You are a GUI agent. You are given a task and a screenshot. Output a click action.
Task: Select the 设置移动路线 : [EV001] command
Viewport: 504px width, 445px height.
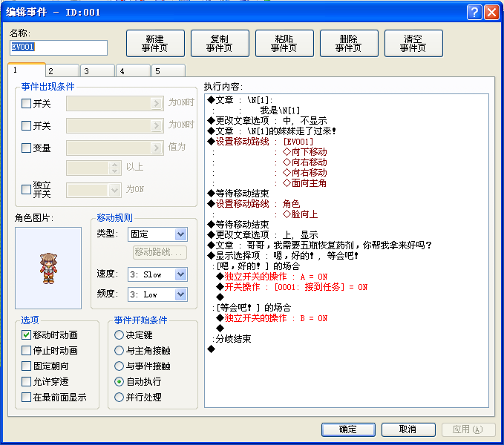260,142
